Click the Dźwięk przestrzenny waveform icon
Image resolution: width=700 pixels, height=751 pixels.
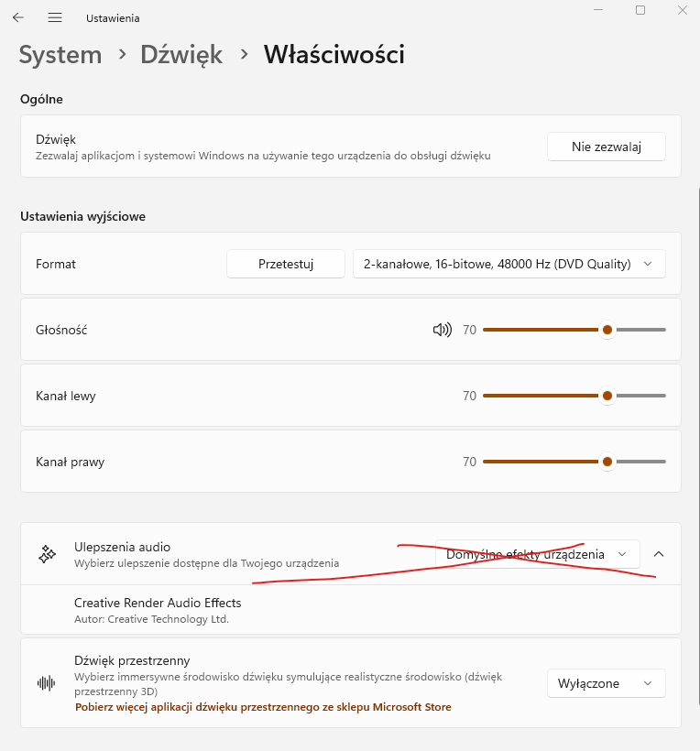[x=46, y=683]
